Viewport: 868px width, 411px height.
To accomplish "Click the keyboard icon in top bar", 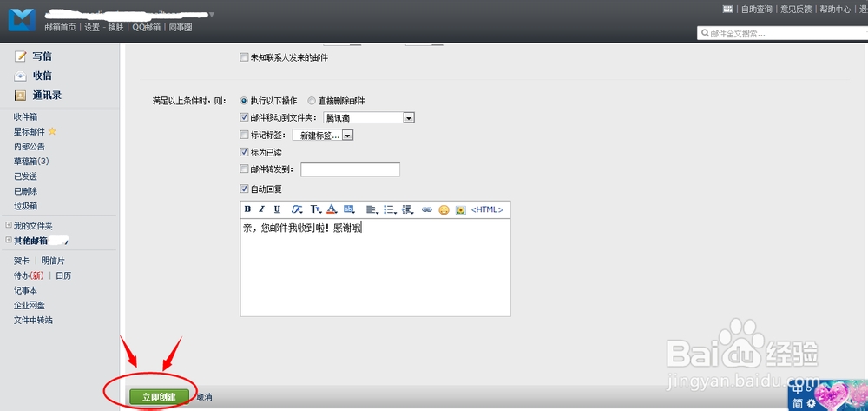I will (x=728, y=9).
